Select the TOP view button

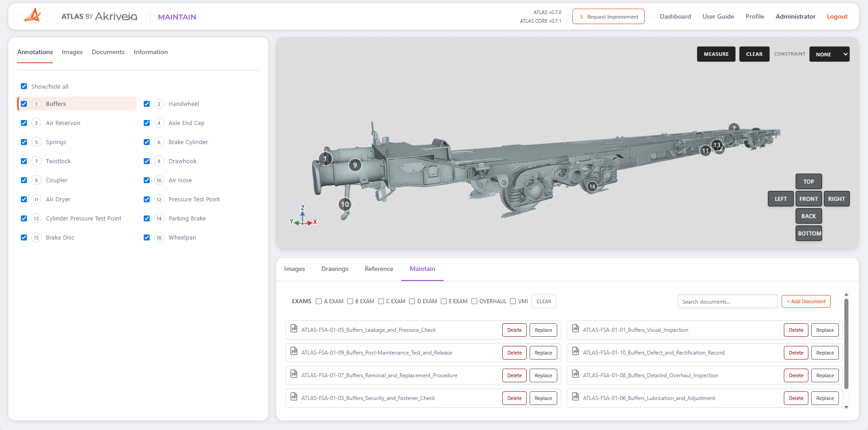point(808,181)
